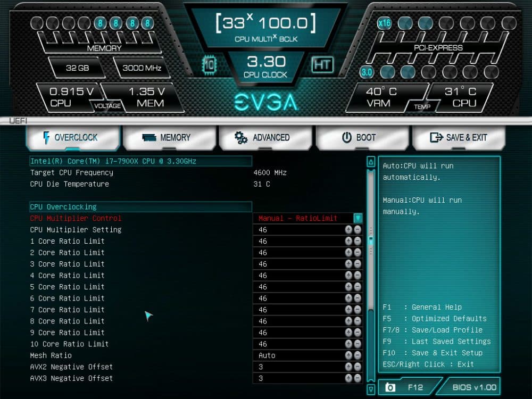Select the CPU Multiplier Setting value field

(x=307, y=230)
